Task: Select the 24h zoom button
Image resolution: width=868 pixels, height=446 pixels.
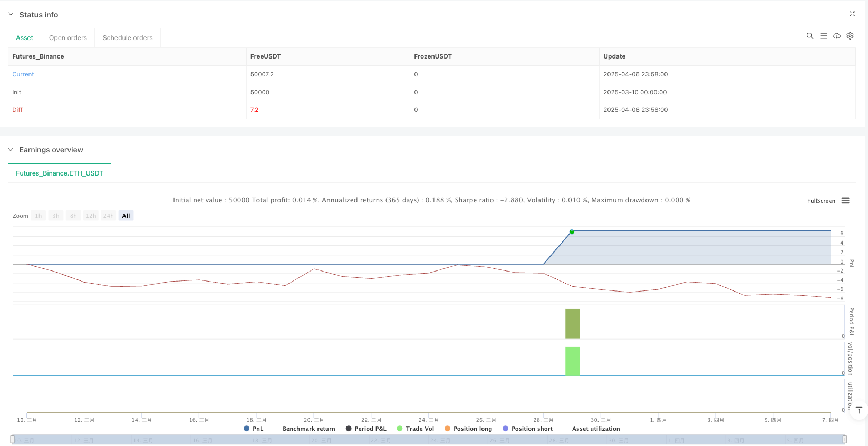Action: pyautogui.click(x=108, y=216)
